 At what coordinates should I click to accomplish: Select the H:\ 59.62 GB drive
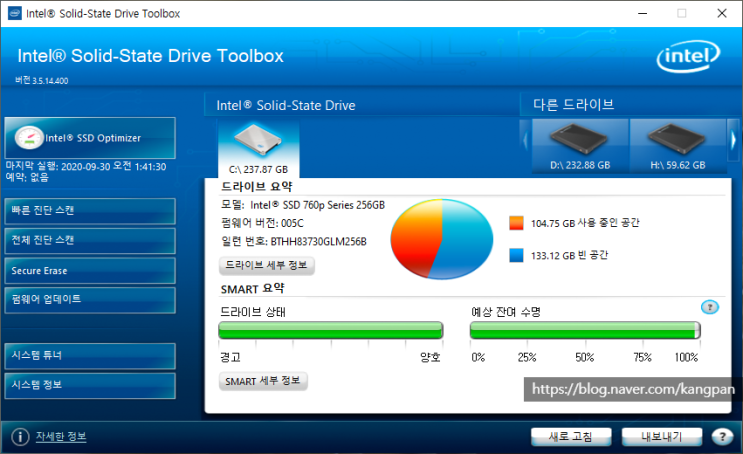pyautogui.click(x=678, y=145)
